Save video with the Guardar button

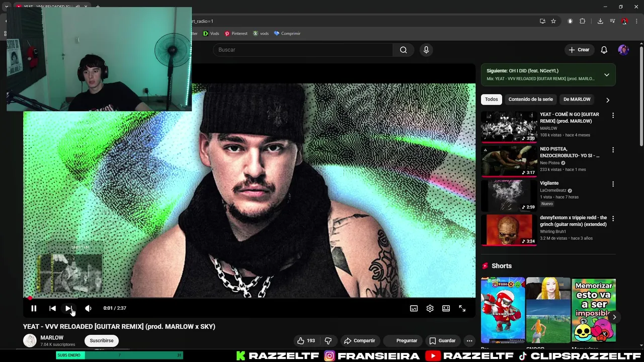[x=442, y=341]
